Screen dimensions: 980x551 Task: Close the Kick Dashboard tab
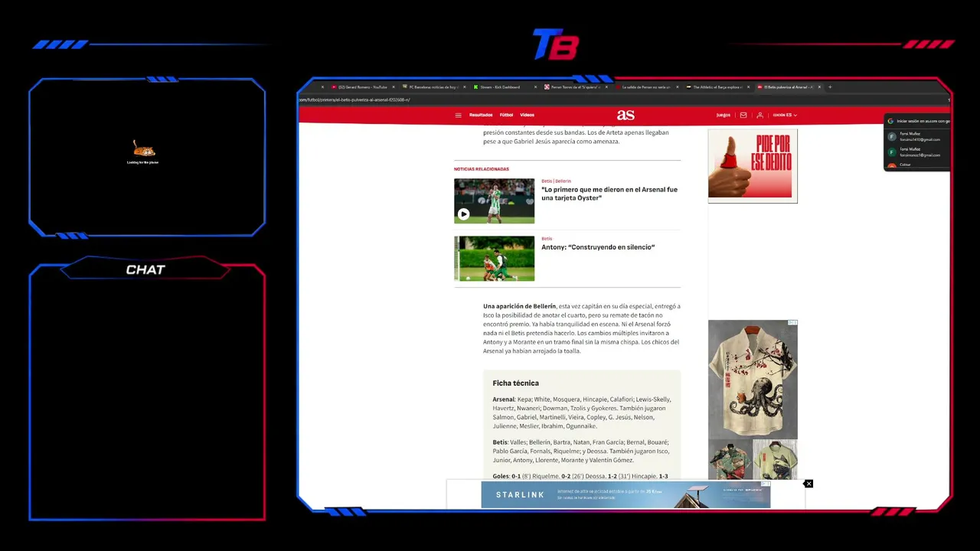coord(535,87)
